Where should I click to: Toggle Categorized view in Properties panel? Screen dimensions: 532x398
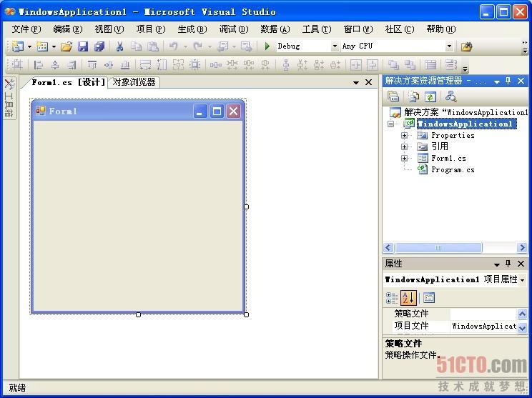(x=392, y=298)
